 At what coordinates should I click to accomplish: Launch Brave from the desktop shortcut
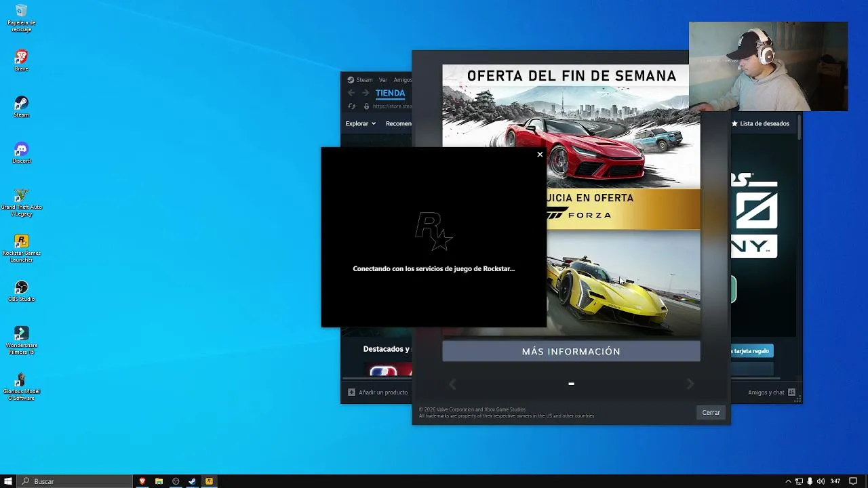pyautogui.click(x=21, y=60)
